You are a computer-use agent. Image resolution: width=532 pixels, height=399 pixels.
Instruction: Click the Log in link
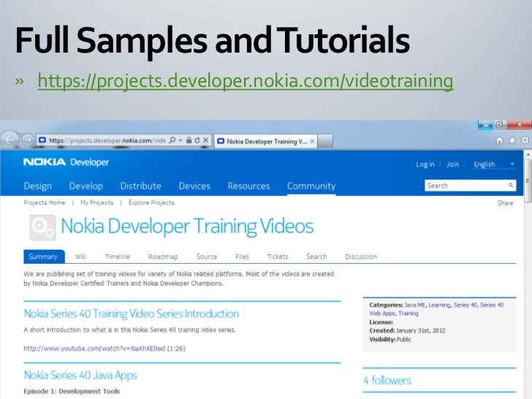[425, 164]
